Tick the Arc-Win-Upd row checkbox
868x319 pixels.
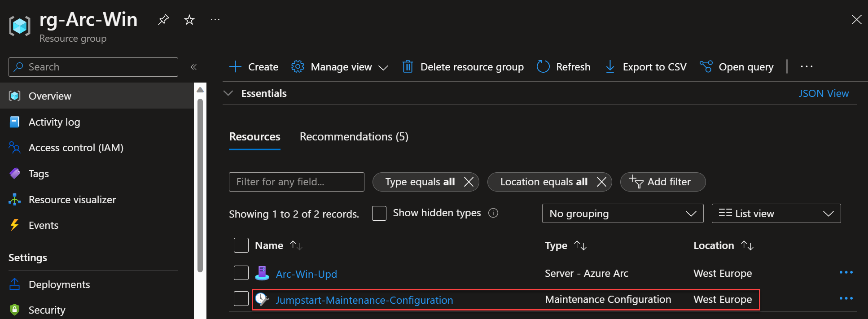(241, 273)
